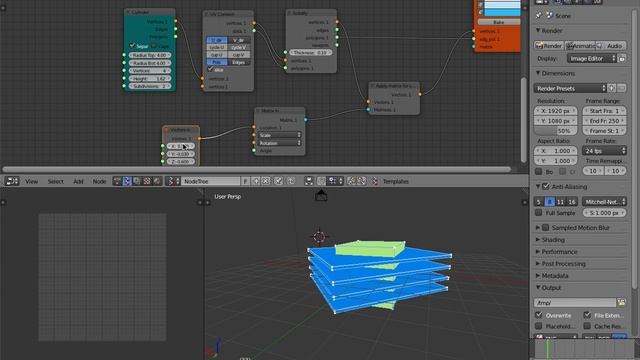640x360 pixels.
Task: Select the Edges button on UV Connect
Action: click(x=238, y=62)
